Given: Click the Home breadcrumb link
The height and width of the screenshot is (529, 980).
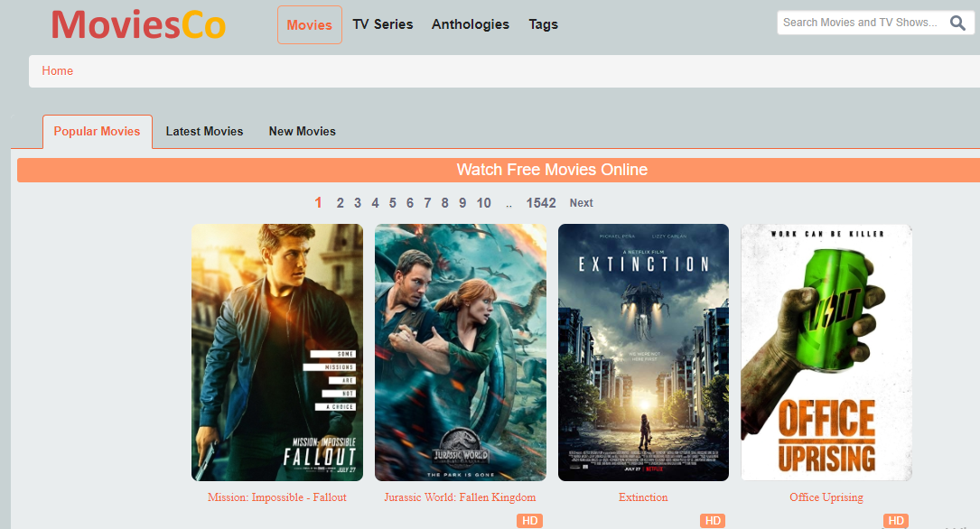Looking at the screenshot, I should pos(57,71).
